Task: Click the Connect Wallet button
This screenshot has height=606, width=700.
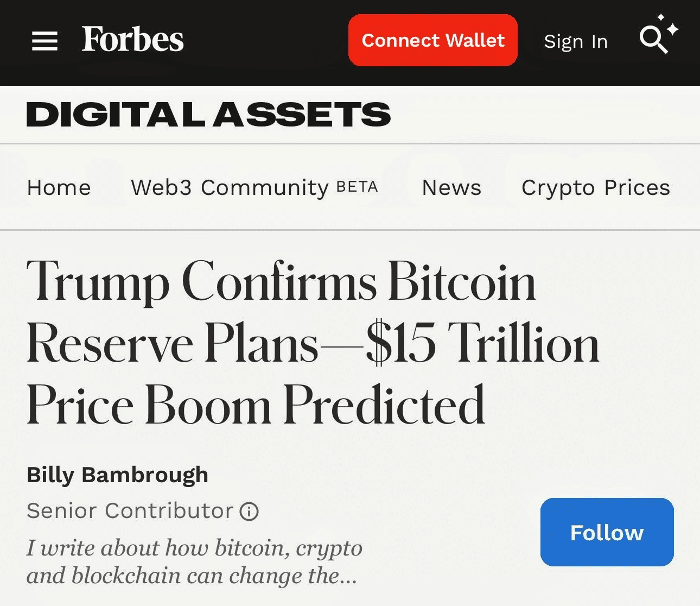Action: pos(432,40)
